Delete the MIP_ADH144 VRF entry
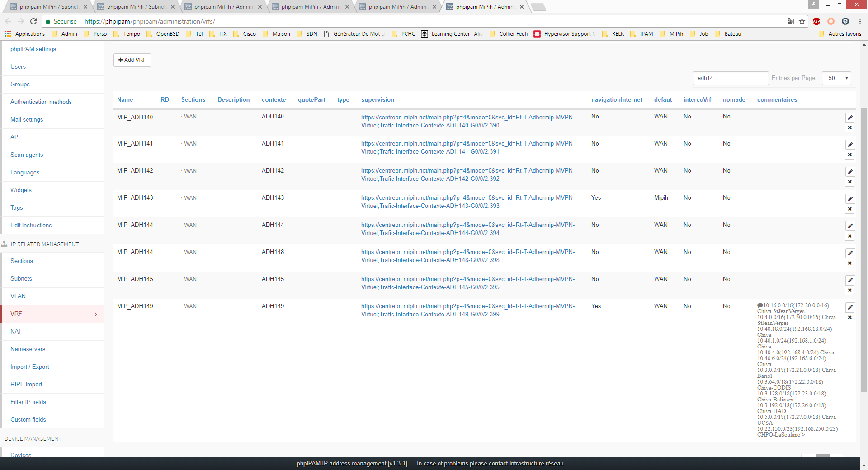 849,236
